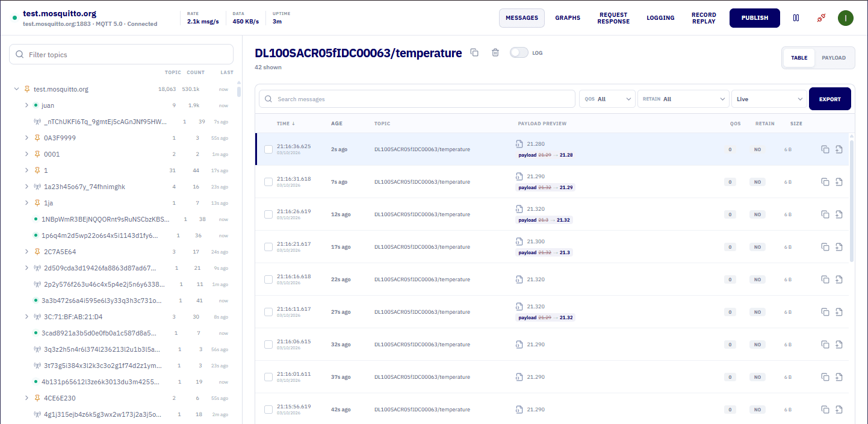Open the Live time range dropdown
Screen dimensions: 868x424
[x=769, y=99]
